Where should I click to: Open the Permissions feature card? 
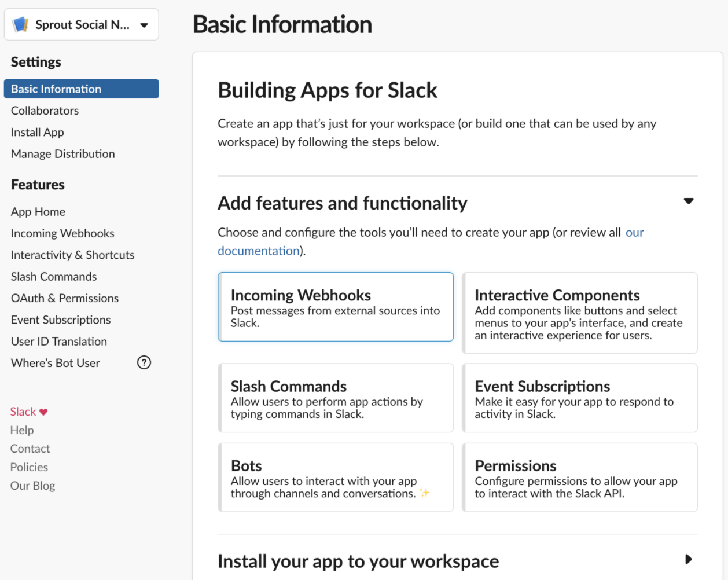580,478
